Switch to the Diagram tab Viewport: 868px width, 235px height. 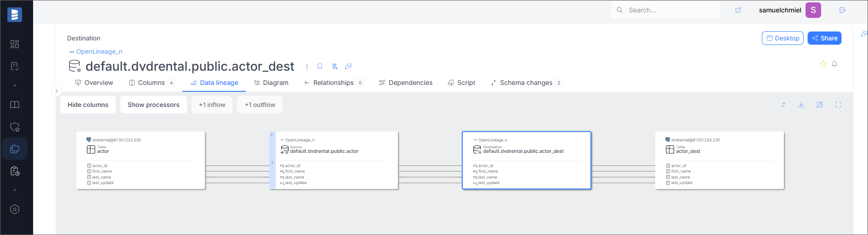[271, 83]
